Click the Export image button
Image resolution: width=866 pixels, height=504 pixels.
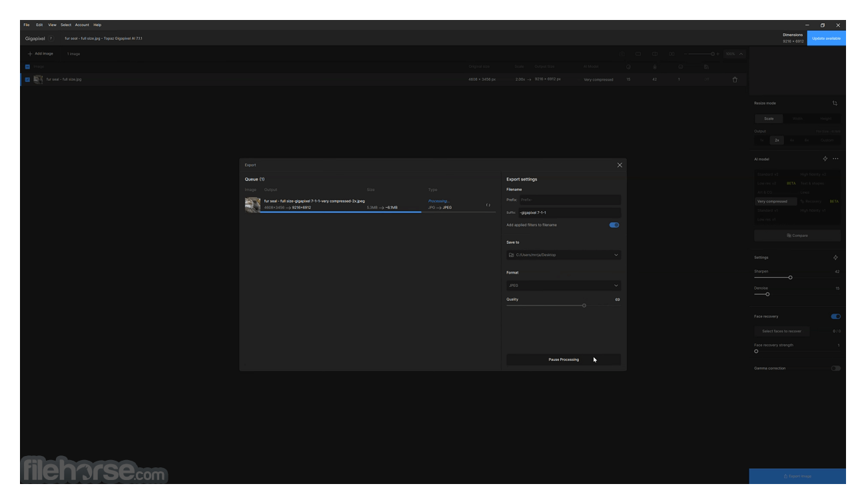[797, 476]
